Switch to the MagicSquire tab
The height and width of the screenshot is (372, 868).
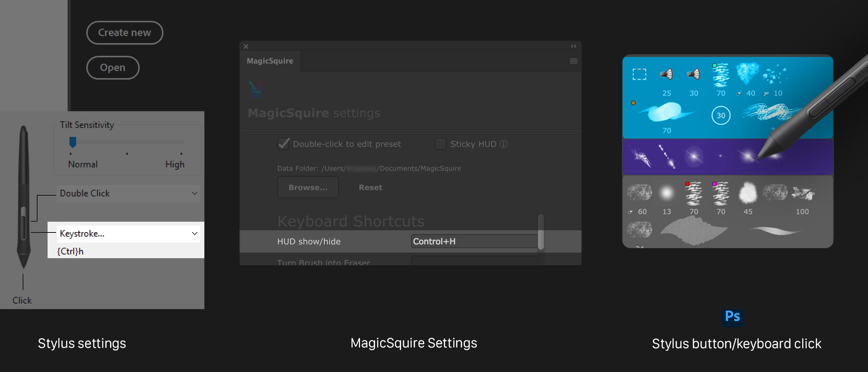point(270,61)
